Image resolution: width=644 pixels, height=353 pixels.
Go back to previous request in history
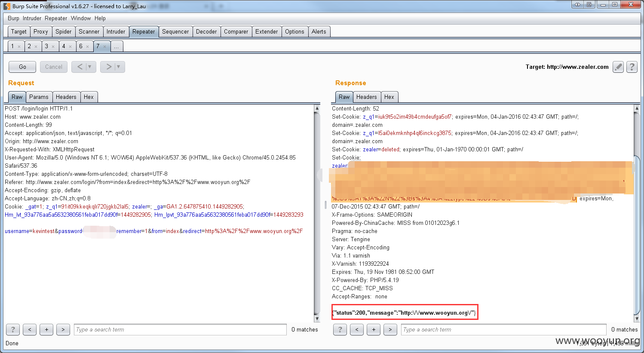coord(80,67)
